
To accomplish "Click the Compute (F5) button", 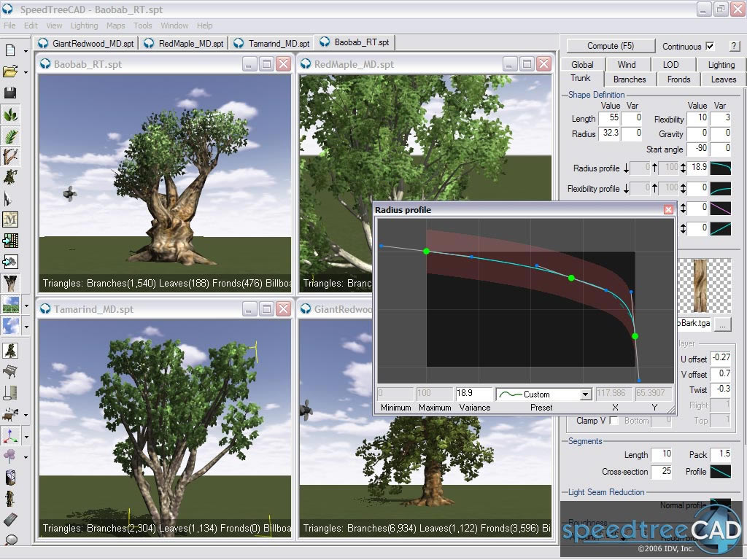I will 611,46.
